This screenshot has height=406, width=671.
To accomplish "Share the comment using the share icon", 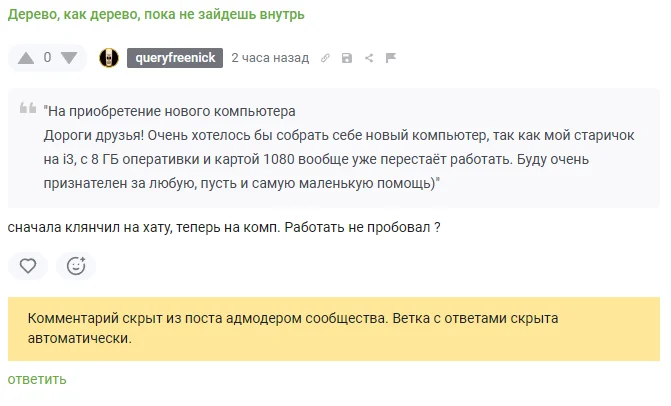I will pos(369,58).
